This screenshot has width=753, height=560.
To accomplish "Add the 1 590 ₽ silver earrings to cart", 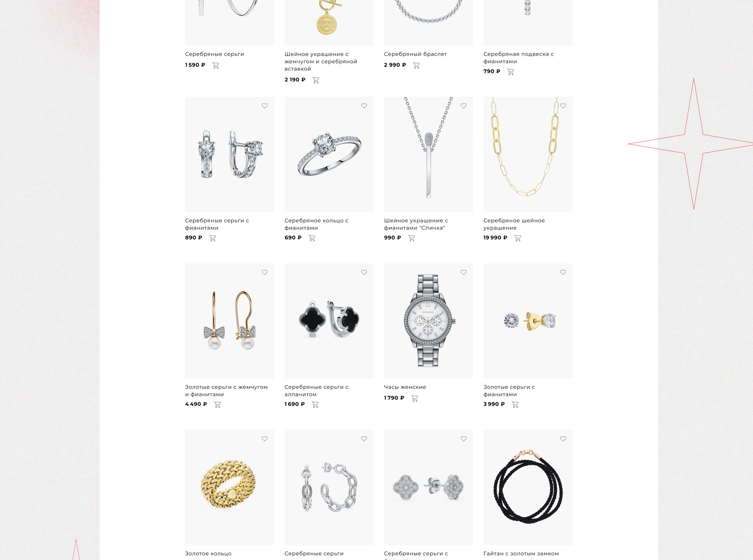I will [x=216, y=65].
